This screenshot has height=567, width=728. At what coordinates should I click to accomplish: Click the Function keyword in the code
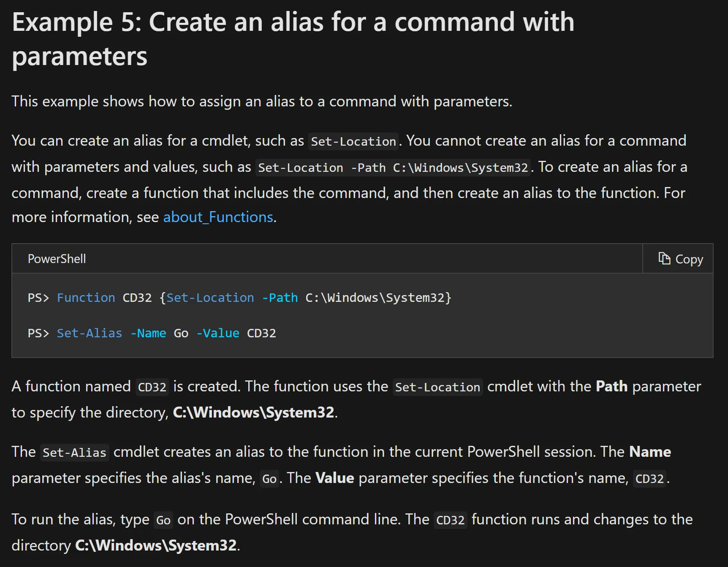coord(86,298)
